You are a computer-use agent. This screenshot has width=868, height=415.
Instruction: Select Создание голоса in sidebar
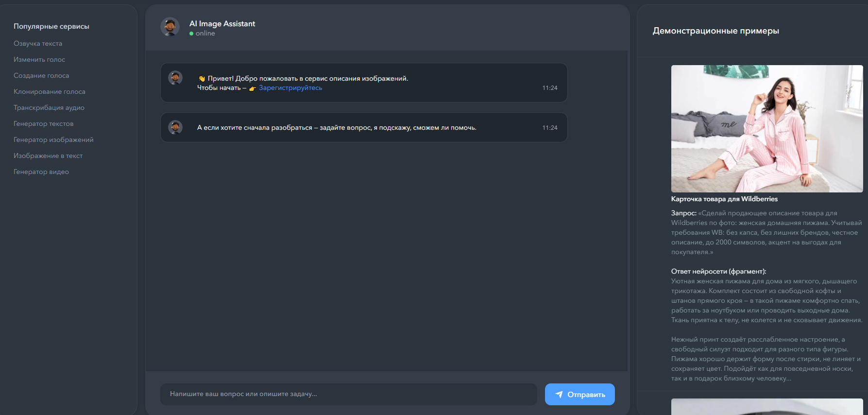point(41,75)
